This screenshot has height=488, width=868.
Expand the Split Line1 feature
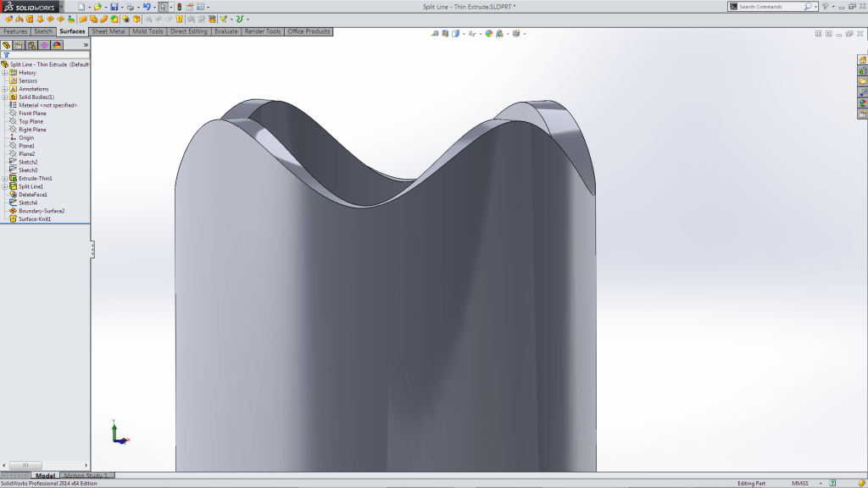click(x=5, y=186)
